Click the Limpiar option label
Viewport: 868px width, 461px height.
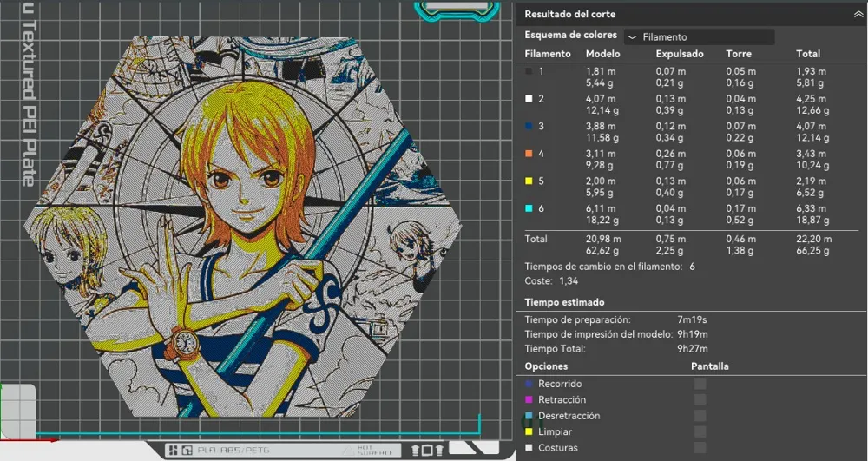click(x=556, y=431)
